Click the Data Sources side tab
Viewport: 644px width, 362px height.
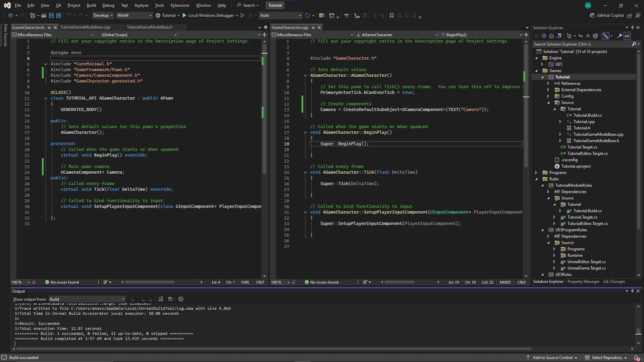pyautogui.click(x=5, y=35)
